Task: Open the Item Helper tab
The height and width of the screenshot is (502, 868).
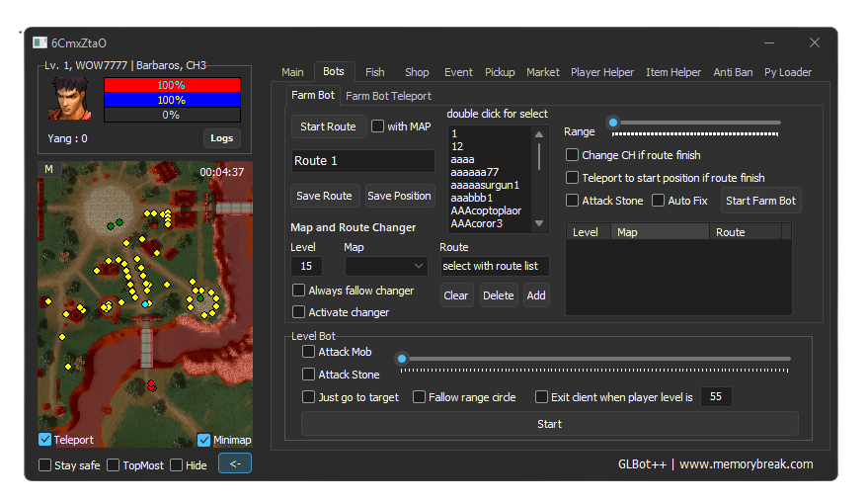Action: pos(673,72)
